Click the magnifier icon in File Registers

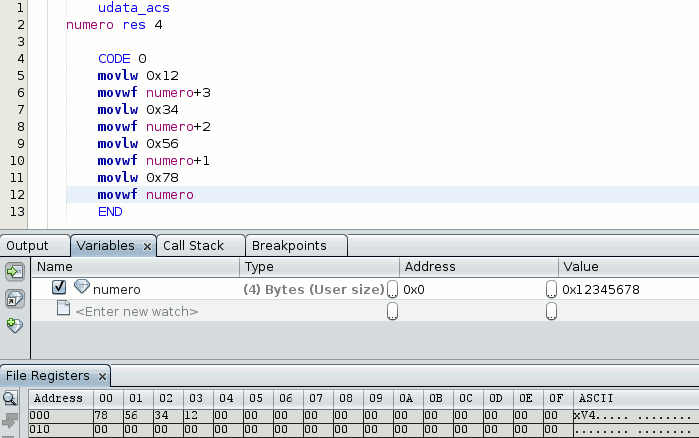click(10, 398)
